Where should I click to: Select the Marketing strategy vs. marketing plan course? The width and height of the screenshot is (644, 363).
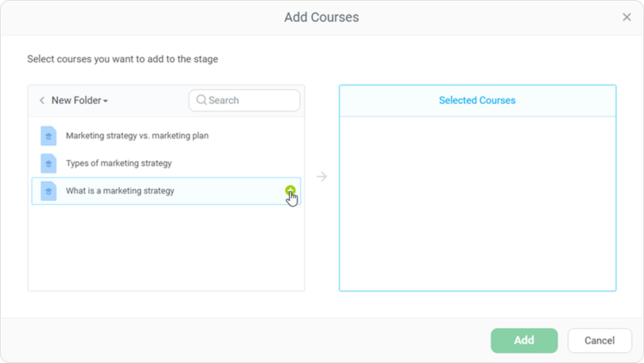[x=137, y=136]
